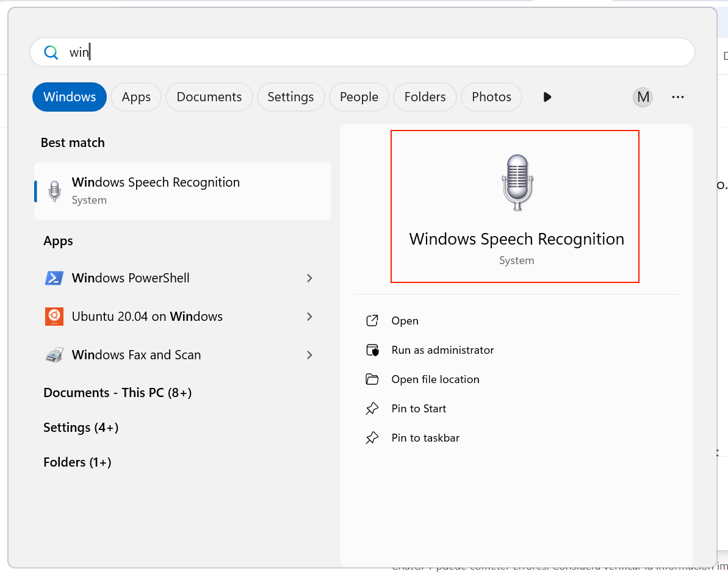Click the Open file location folder icon

pos(372,379)
